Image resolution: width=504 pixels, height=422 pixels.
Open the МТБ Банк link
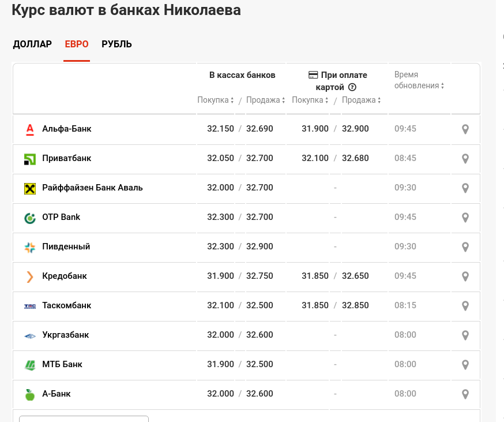click(x=62, y=364)
